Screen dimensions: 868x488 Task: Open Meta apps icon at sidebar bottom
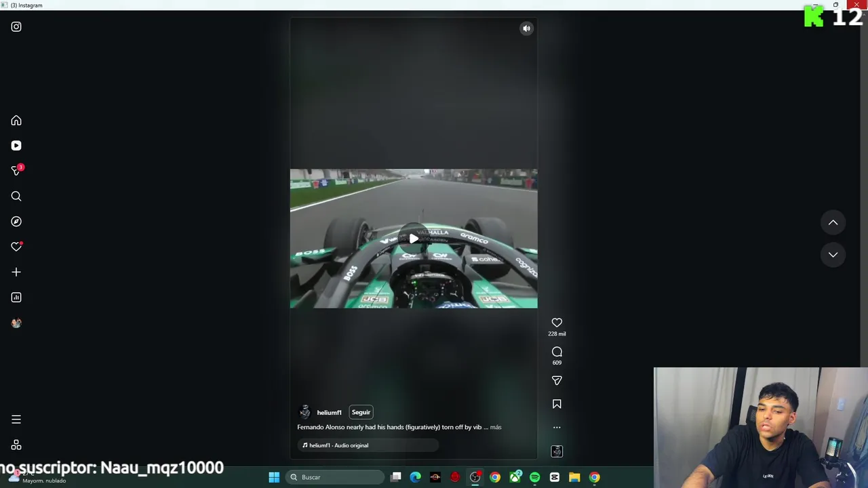(x=16, y=445)
